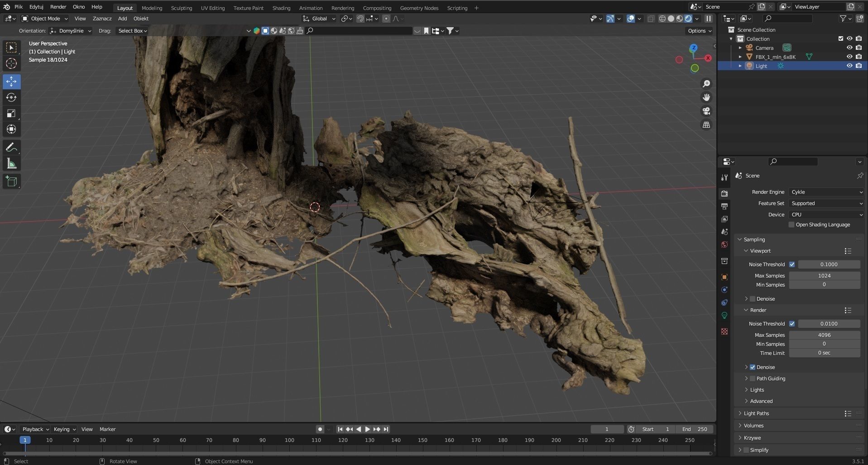
Task: Click the pin icon in the Scene properties header
Action: pyautogui.click(x=860, y=176)
